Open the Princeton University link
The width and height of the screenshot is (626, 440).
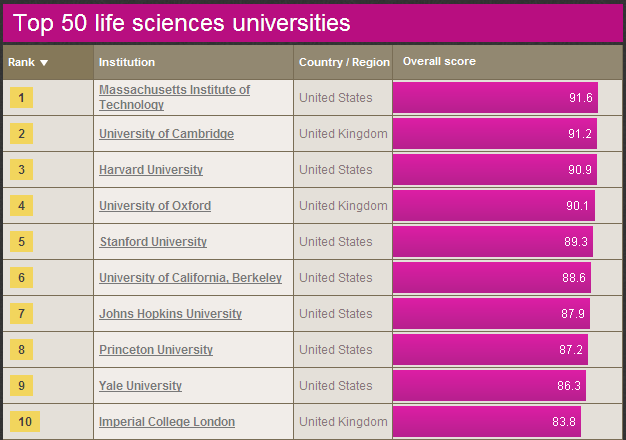tap(156, 350)
